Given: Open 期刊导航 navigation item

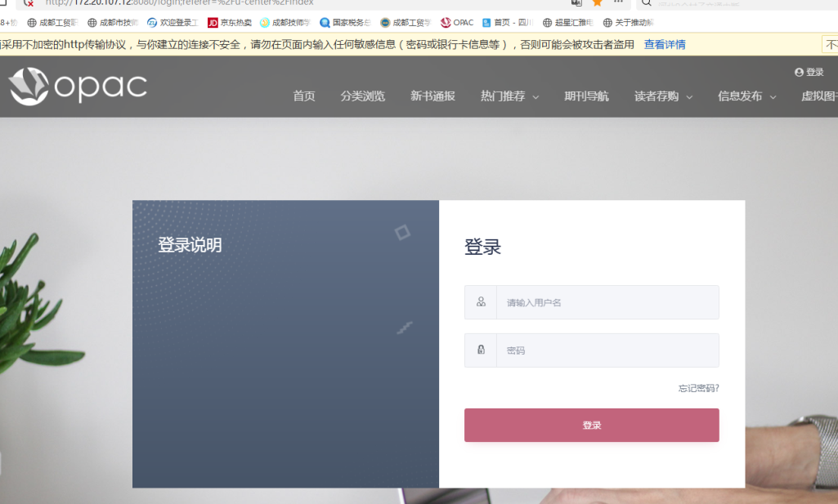Looking at the screenshot, I should click(586, 96).
